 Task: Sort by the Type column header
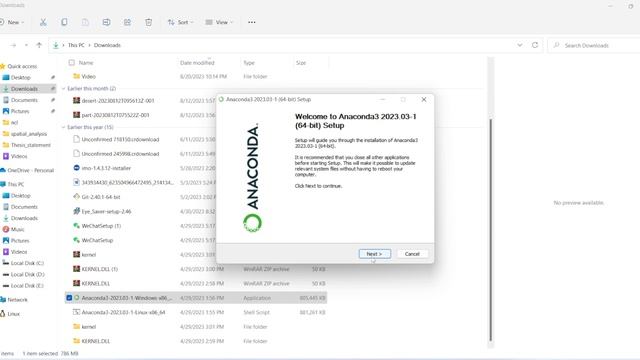point(249,63)
